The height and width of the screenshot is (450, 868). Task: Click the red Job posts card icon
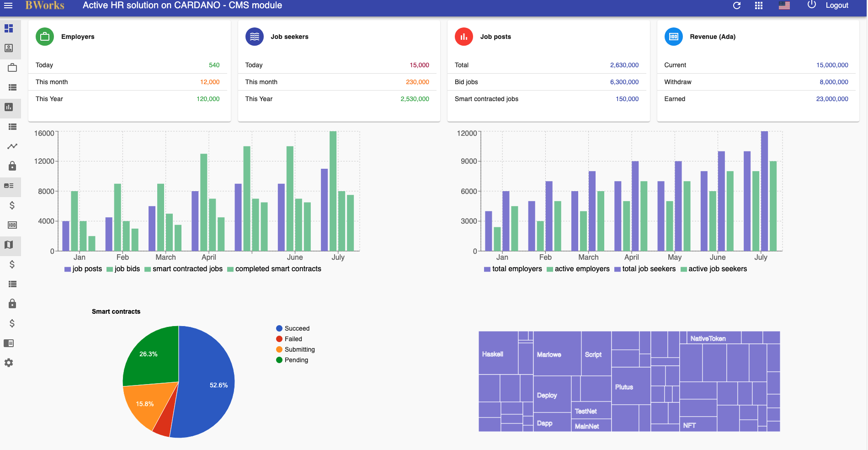(x=464, y=37)
